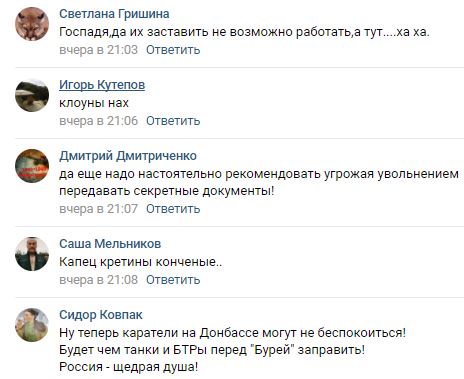This screenshot has width=464, height=379.
Task: Select the comment text about секретные документы
Action: pos(259,182)
